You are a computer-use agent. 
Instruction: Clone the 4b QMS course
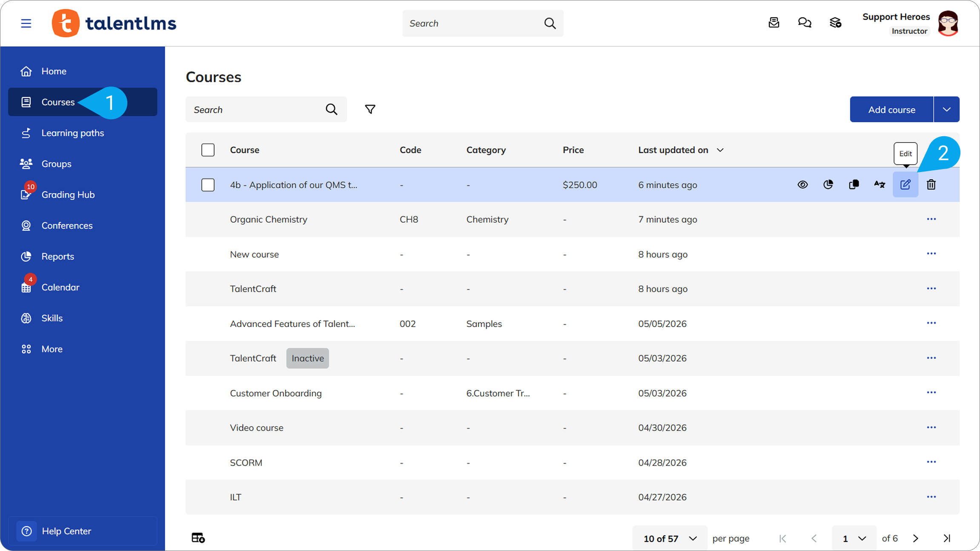point(854,184)
